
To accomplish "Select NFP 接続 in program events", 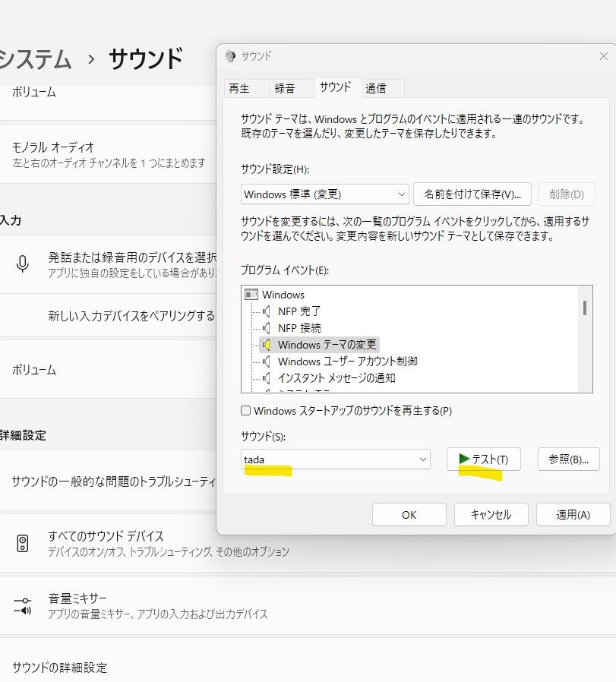I will tap(299, 328).
